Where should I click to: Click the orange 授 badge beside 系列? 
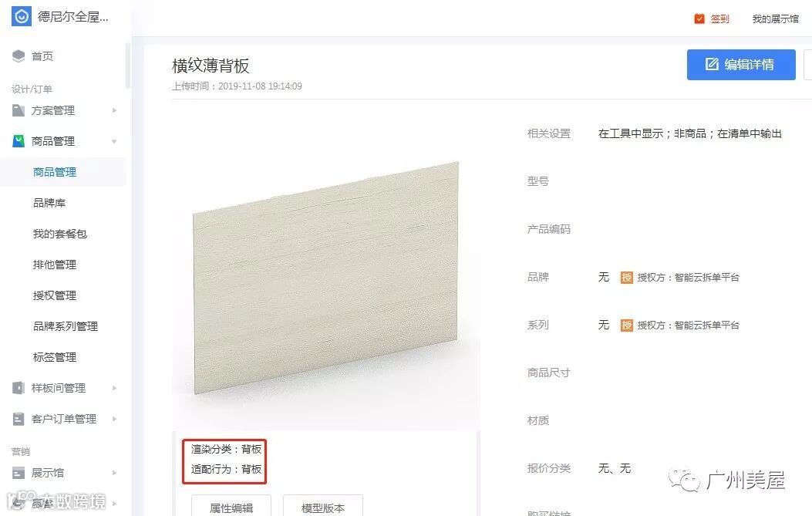coord(627,325)
